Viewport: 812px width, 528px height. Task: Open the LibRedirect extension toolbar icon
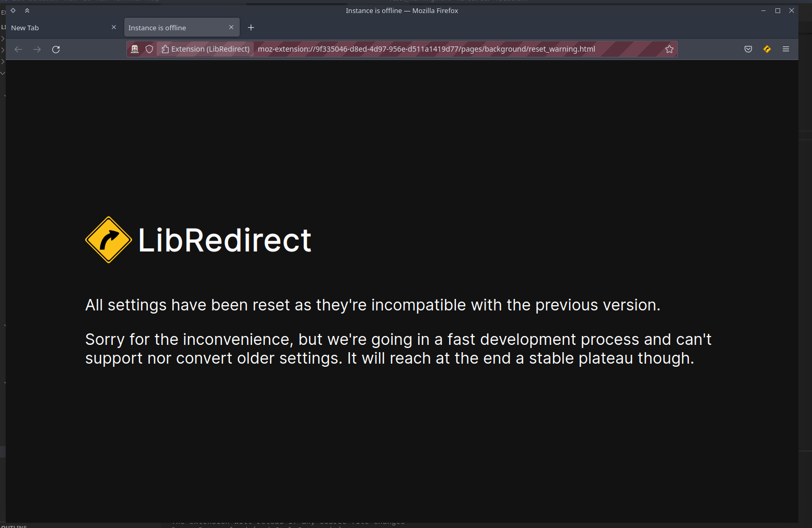coord(767,49)
